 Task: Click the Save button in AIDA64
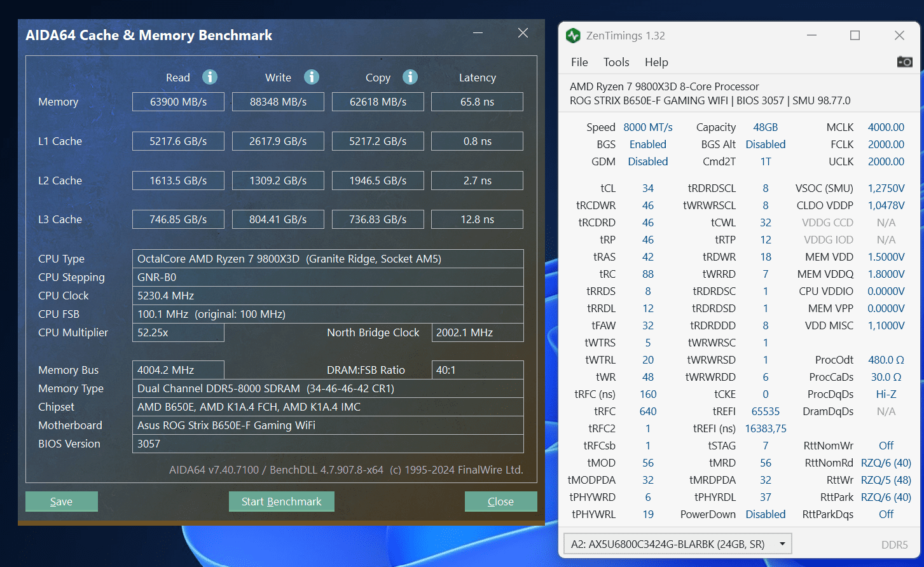coord(62,502)
